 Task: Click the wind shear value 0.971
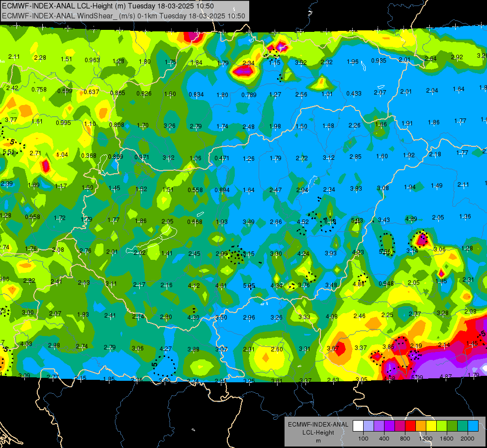click(x=142, y=157)
